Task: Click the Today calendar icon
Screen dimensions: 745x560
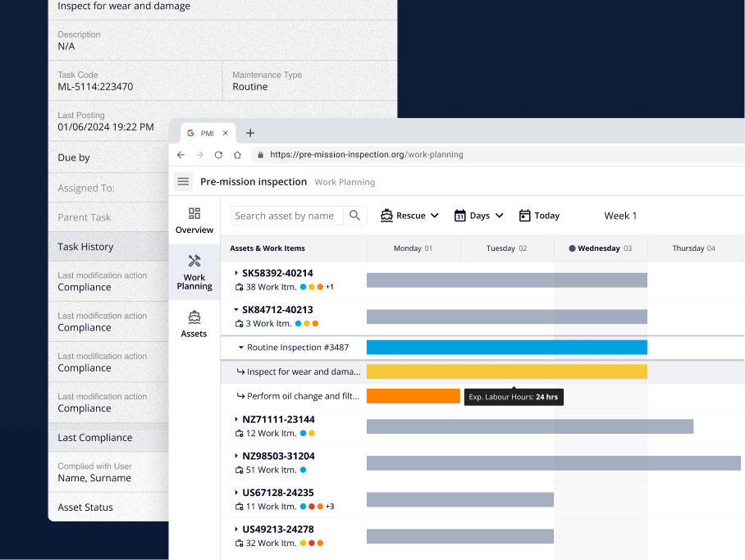Action: (525, 216)
